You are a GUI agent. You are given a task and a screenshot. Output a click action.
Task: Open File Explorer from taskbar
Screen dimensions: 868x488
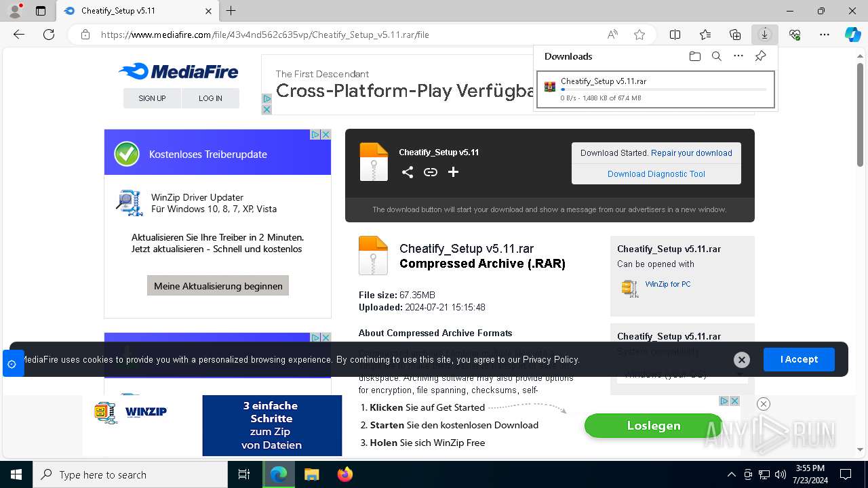[311, 474]
